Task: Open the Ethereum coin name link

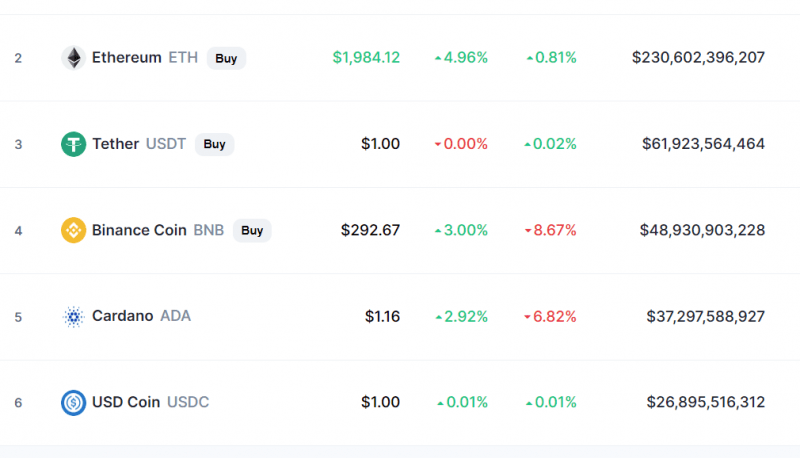Action: [126, 58]
